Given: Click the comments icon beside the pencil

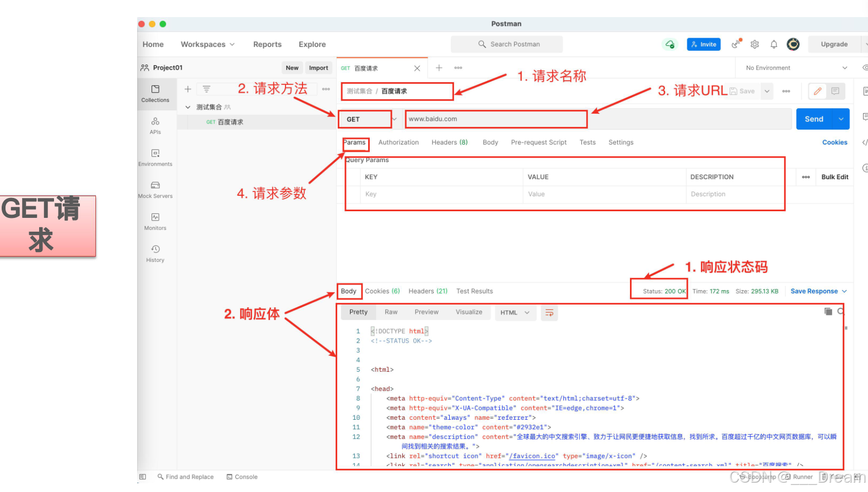Looking at the screenshot, I should tap(835, 91).
